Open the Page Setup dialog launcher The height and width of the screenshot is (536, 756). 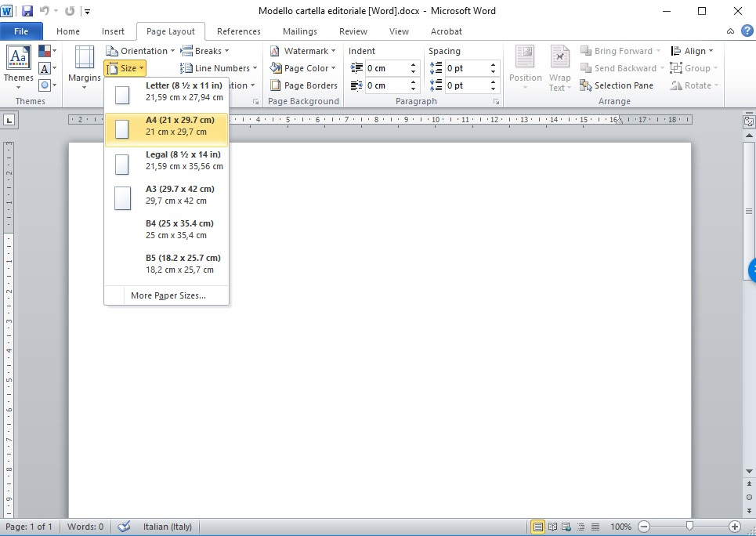pyautogui.click(x=256, y=102)
